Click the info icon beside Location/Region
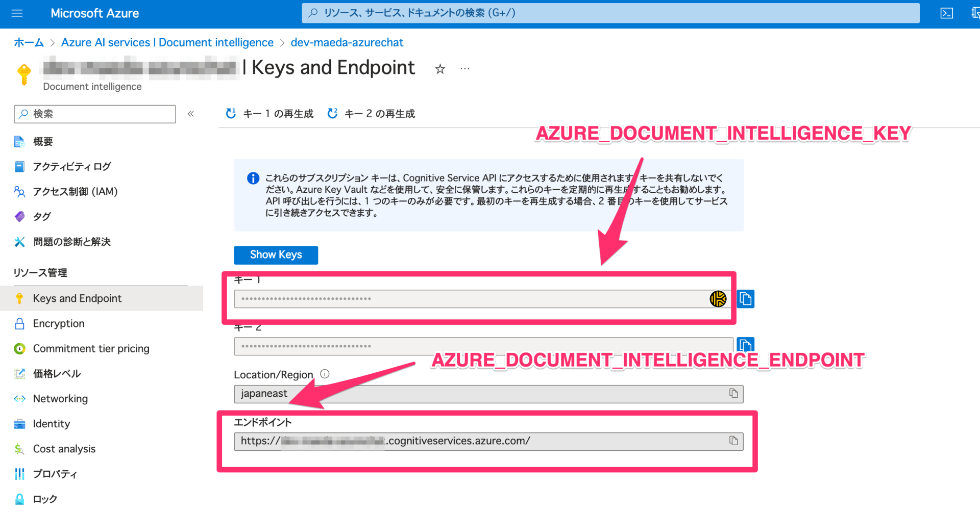Image resolution: width=980 pixels, height=513 pixels. click(325, 374)
